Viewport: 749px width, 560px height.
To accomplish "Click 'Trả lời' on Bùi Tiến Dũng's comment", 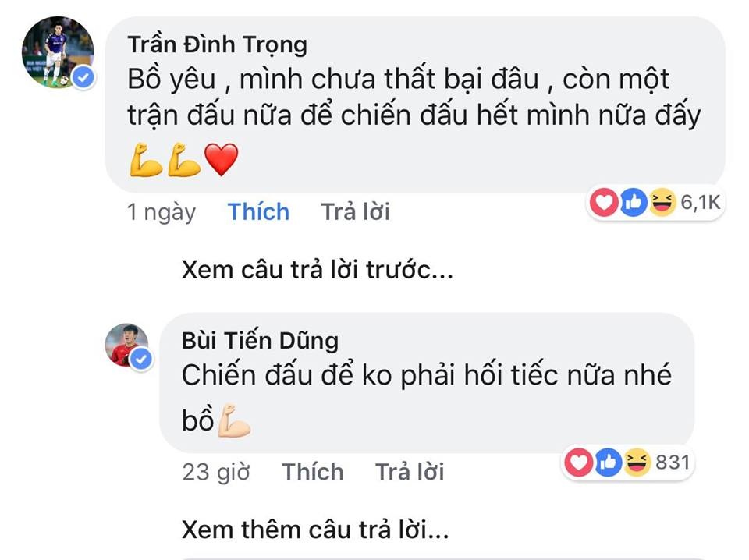I will [410, 471].
